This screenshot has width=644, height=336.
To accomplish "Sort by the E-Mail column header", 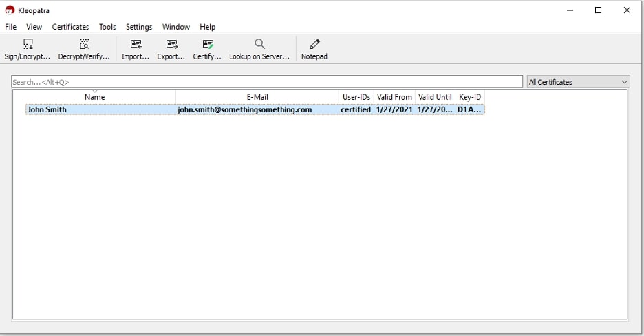I will click(257, 97).
